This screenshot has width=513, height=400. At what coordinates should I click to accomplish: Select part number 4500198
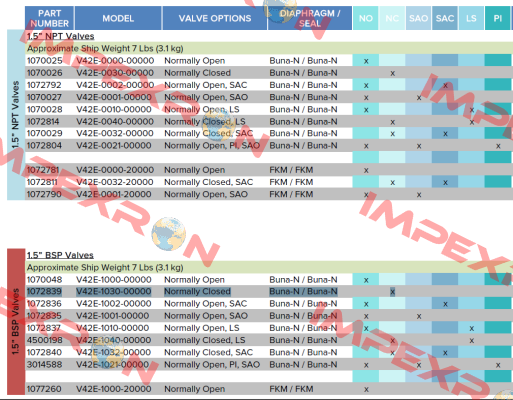pyautogui.click(x=44, y=340)
